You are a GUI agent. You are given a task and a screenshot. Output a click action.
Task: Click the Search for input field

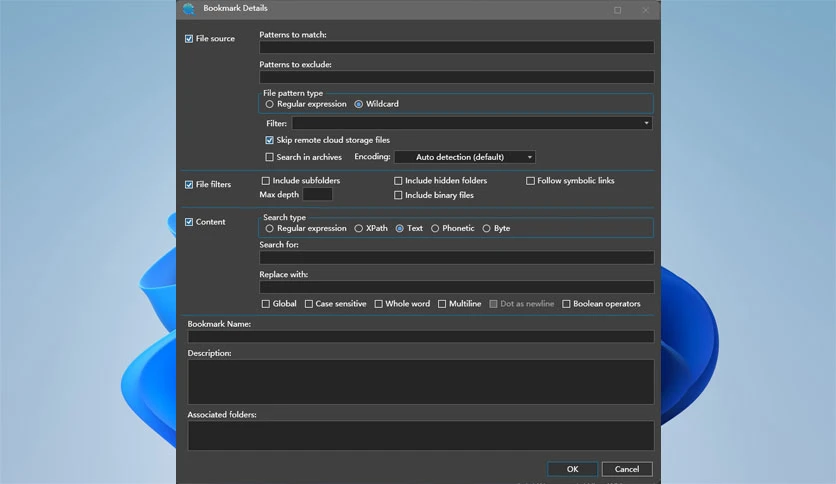(456, 257)
